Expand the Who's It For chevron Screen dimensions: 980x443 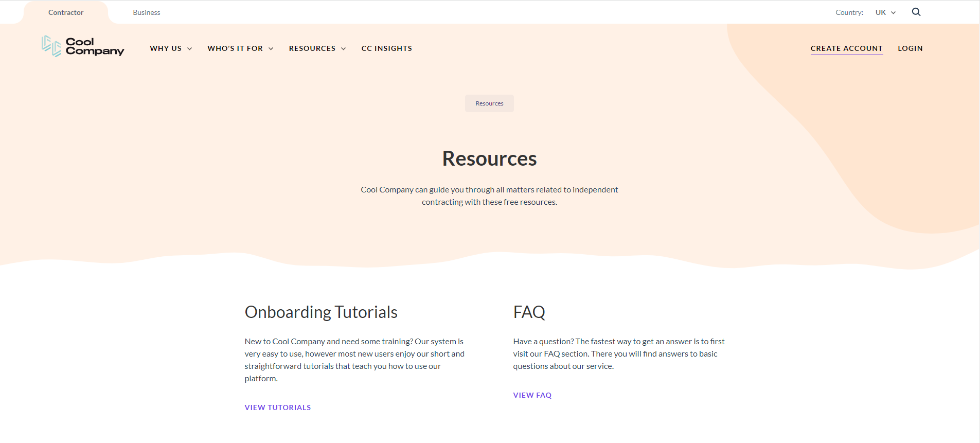(271, 49)
